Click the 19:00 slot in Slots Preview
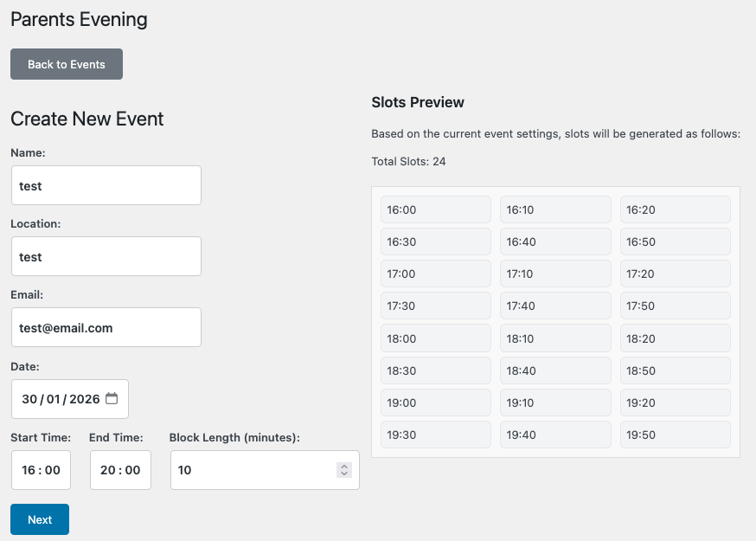756x541 pixels. click(435, 402)
